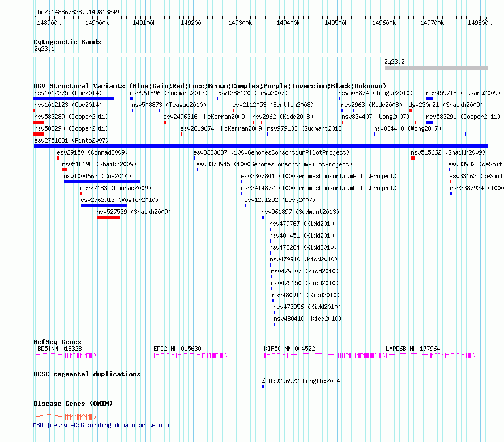The width and height of the screenshot is (504, 442).
Task: Click the orange MBD5 OMIM disease gene model
Action: [65, 417]
